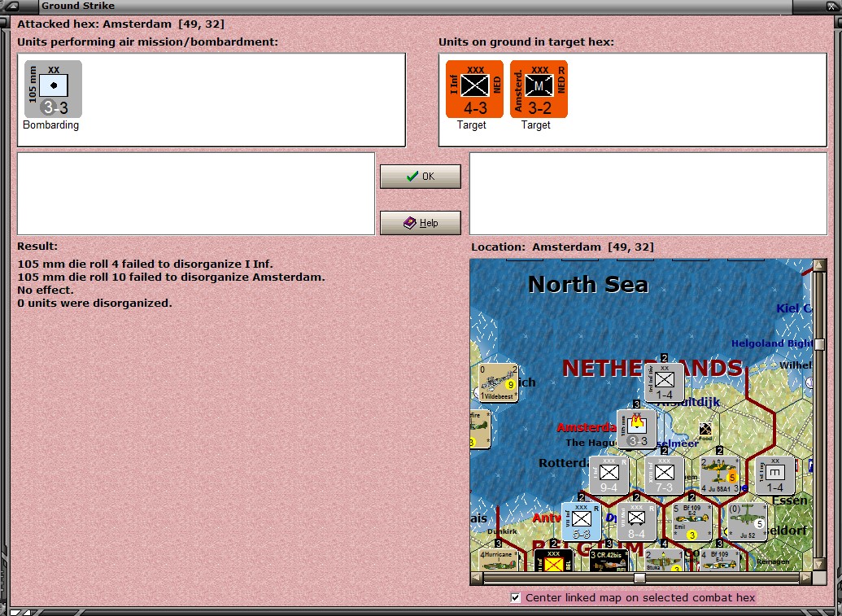Click the Bf 109 E-1 fighter counter
The width and height of the screenshot is (842, 616).
coord(720,560)
